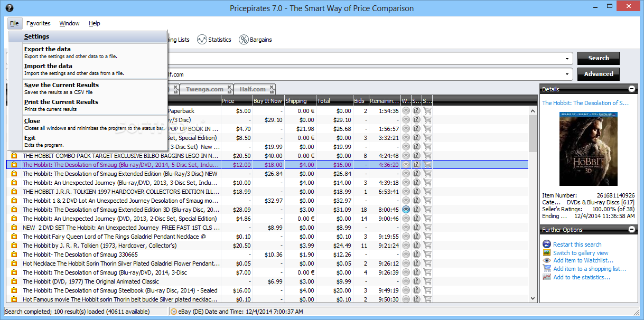This screenshot has width=644, height=320.
Task: Toggle the watchlist eye for the 9:19:55 row
Action: click(406, 237)
